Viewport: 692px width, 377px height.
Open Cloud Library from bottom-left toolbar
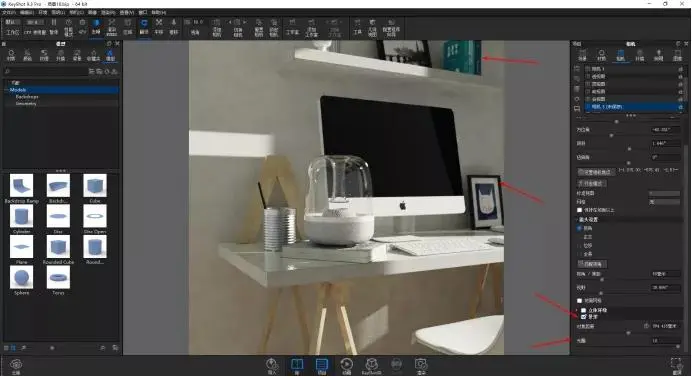(x=16, y=366)
